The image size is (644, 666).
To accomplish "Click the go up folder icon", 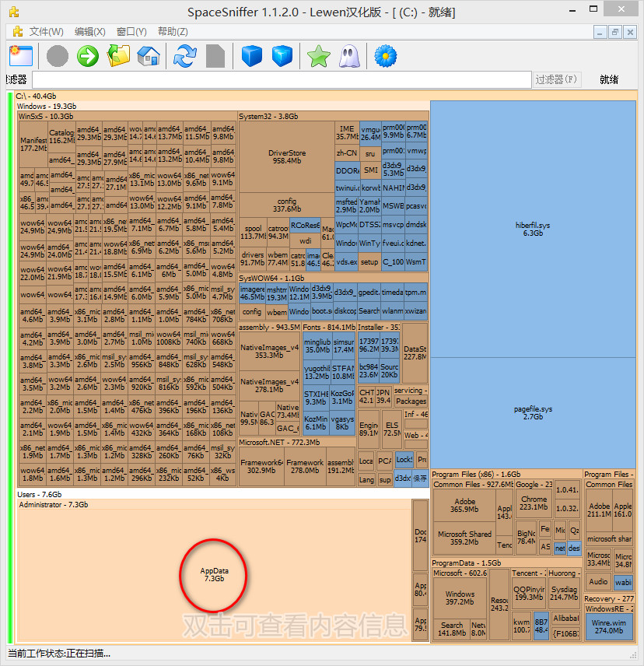I will (118, 56).
